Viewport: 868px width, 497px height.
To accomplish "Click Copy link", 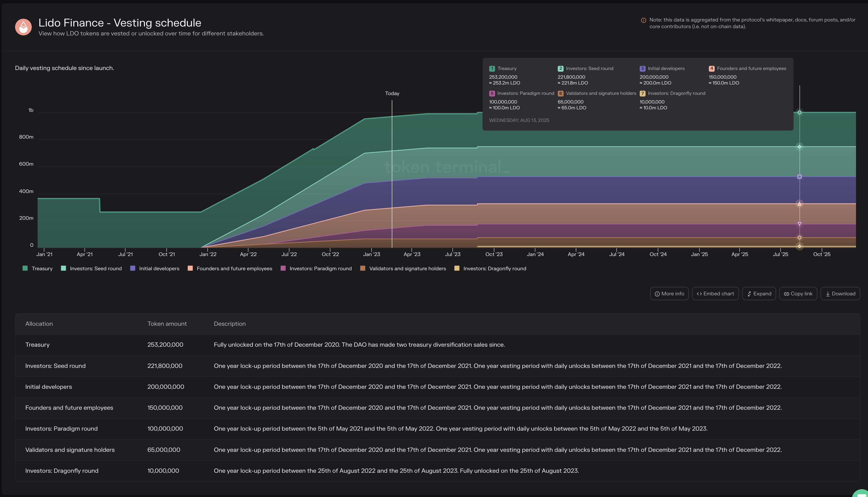I will 798,294.
